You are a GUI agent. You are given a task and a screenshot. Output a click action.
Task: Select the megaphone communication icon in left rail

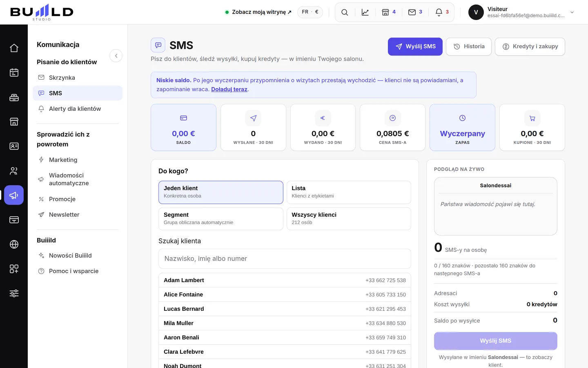pos(14,195)
